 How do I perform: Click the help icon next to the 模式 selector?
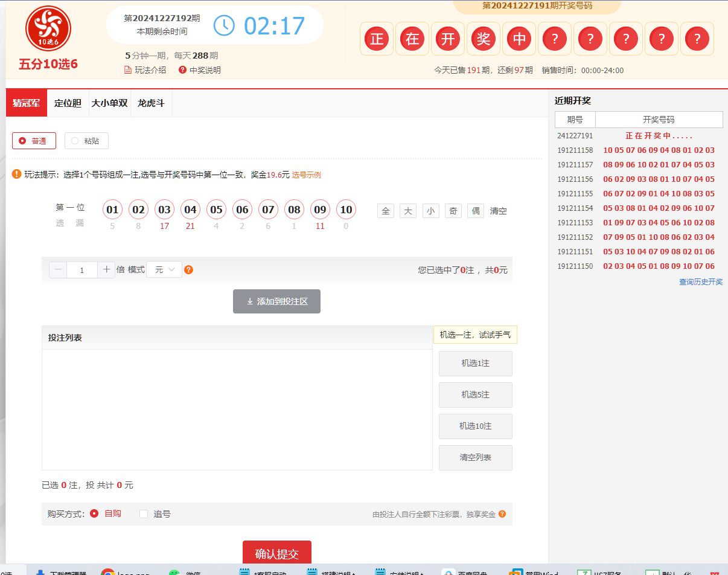click(x=188, y=270)
